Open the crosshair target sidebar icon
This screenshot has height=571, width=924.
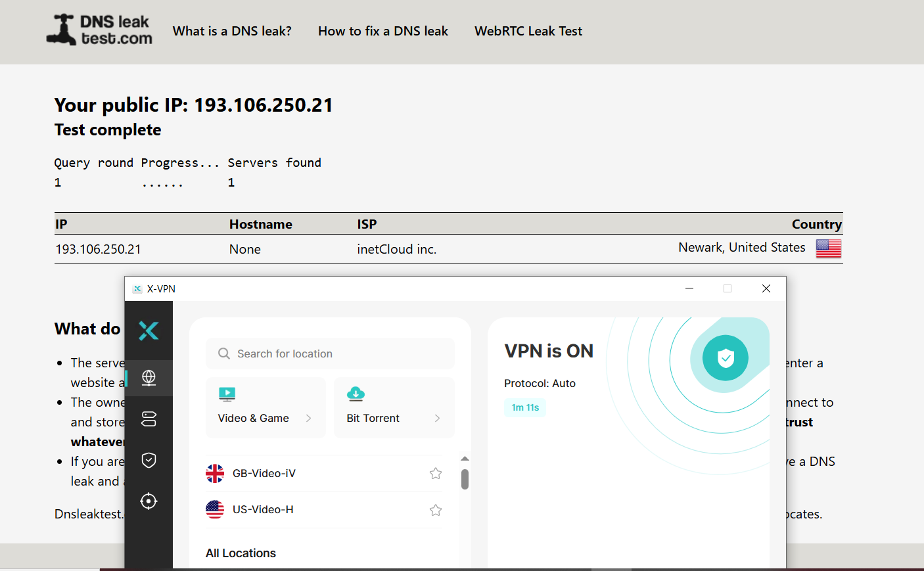pyautogui.click(x=149, y=501)
